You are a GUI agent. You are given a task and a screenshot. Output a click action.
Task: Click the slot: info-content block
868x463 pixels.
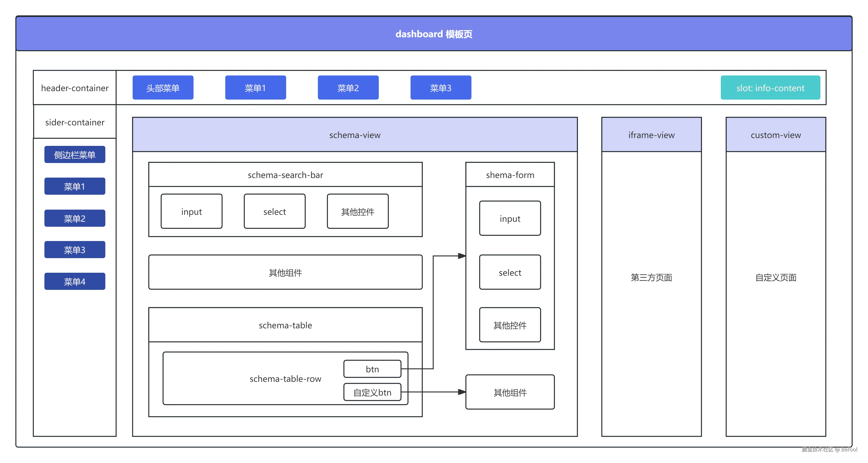(x=770, y=88)
